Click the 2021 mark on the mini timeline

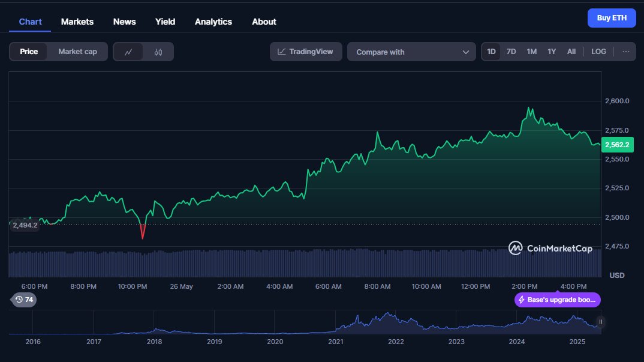(x=336, y=342)
